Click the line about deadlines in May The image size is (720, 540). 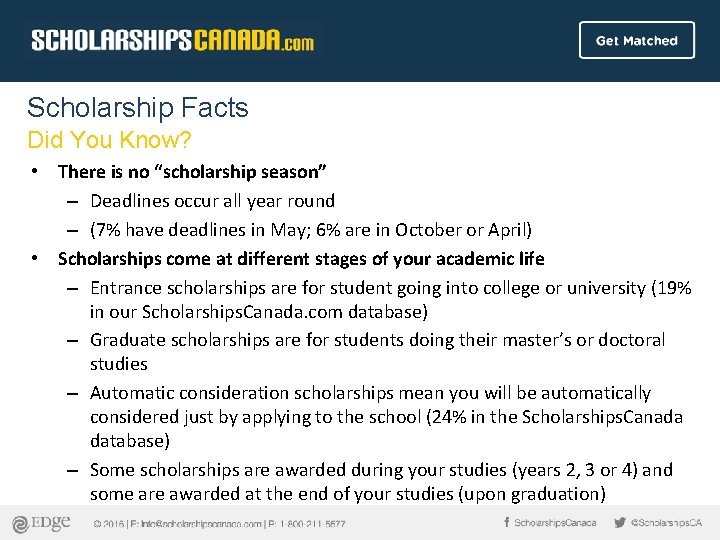point(310,230)
